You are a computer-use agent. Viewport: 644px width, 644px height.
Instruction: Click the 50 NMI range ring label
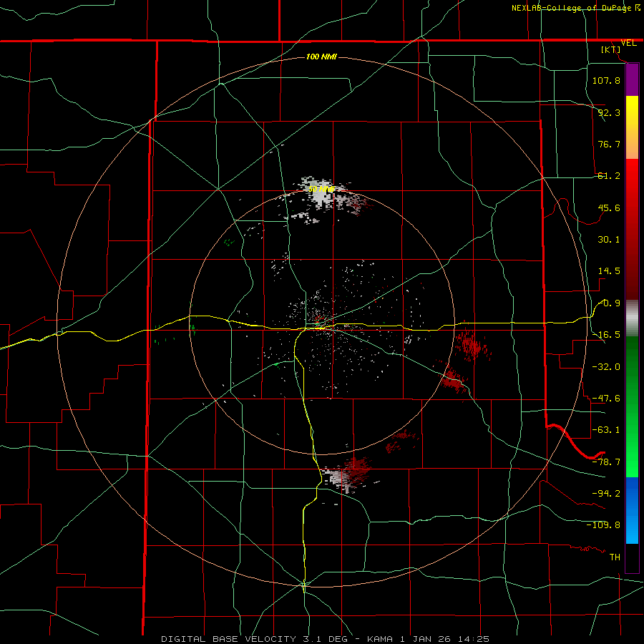pos(321,190)
